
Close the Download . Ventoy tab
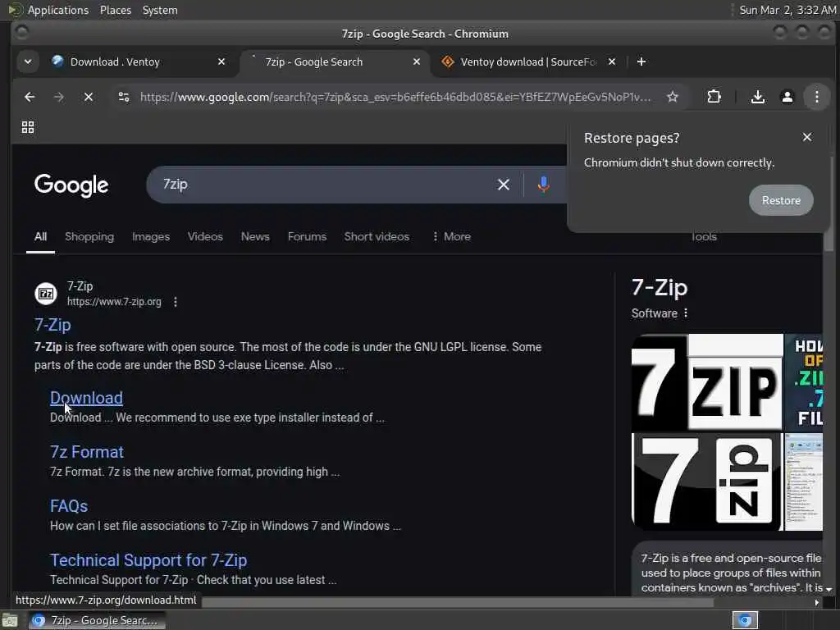point(221,62)
